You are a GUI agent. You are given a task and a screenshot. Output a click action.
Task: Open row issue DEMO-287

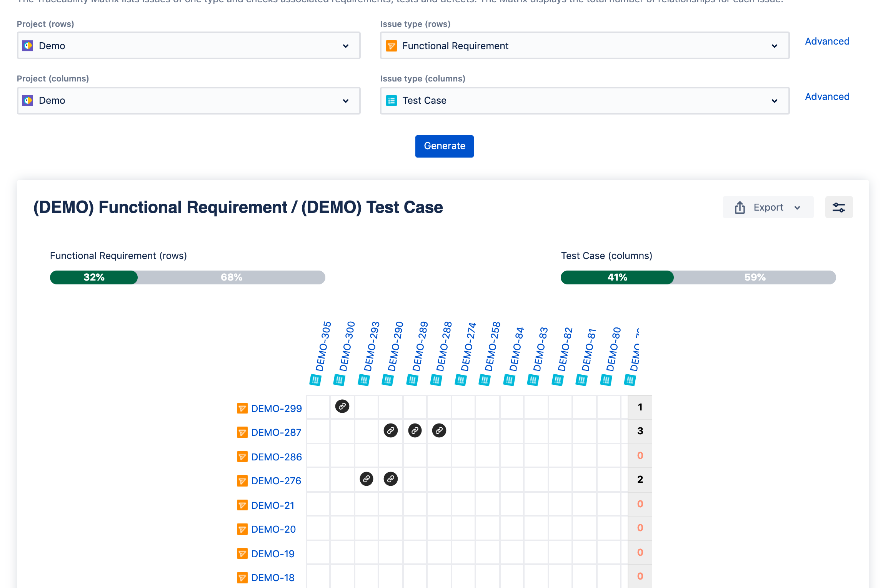click(276, 432)
